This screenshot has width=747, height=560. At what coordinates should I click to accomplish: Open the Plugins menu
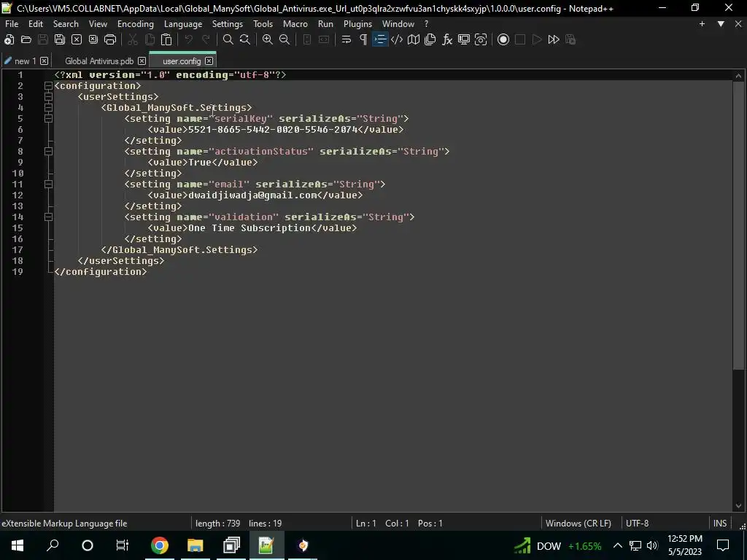pyautogui.click(x=357, y=24)
